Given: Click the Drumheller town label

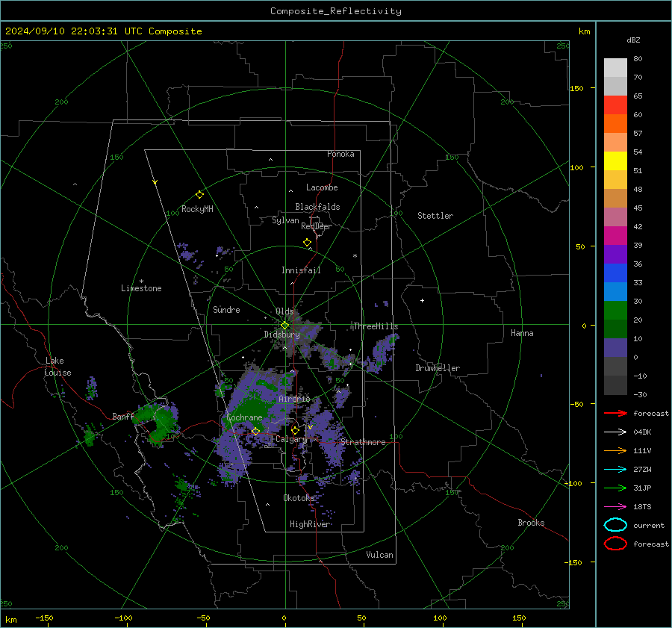Looking at the screenshot, I should coord(438,368).
